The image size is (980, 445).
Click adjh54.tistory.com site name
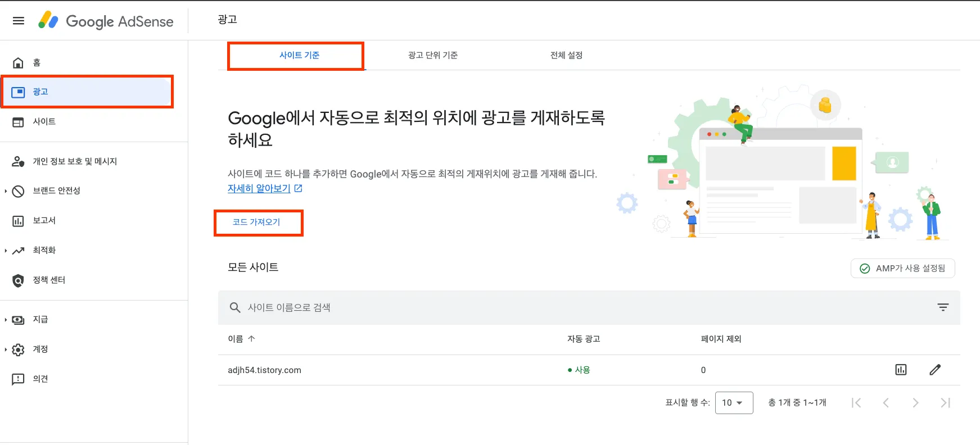coord(264,370)
